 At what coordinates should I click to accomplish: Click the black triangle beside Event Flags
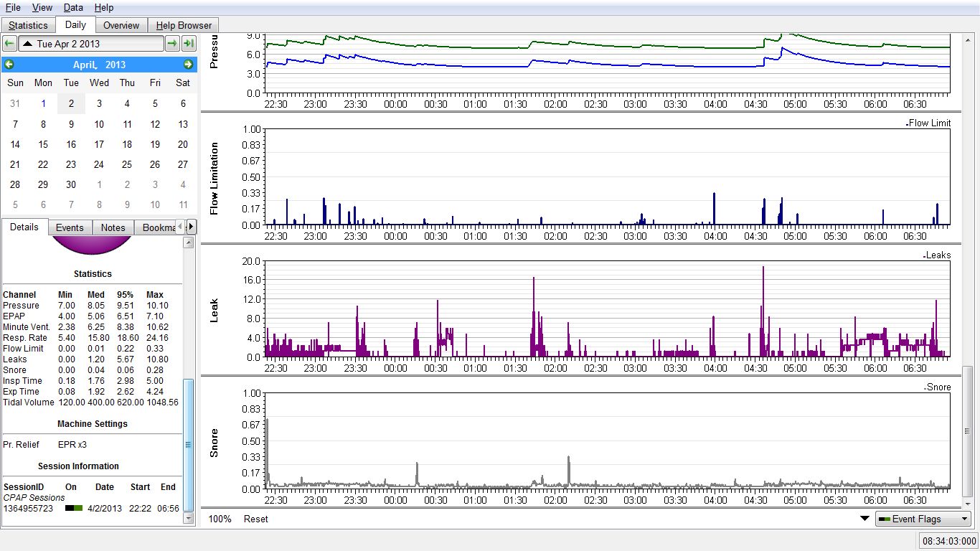[864, 519]
